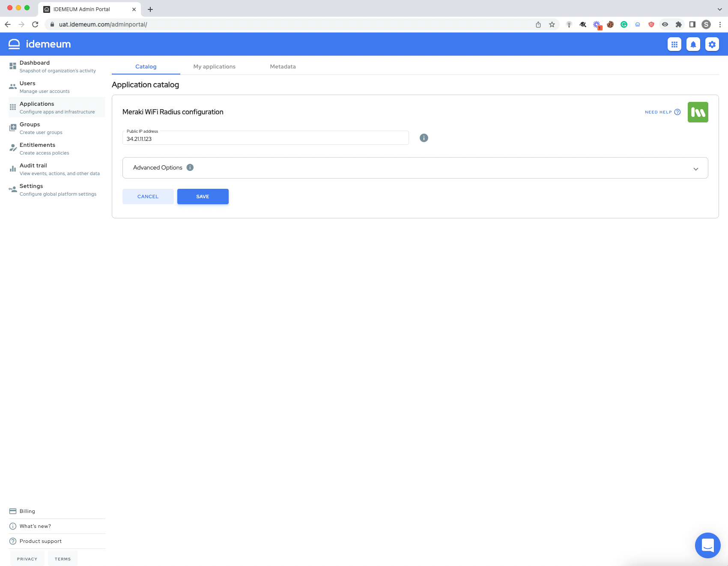Viewport: 728px width, 566px height.
Task: Click the Applications sidebar grid icon
Action: click(13, 107)
